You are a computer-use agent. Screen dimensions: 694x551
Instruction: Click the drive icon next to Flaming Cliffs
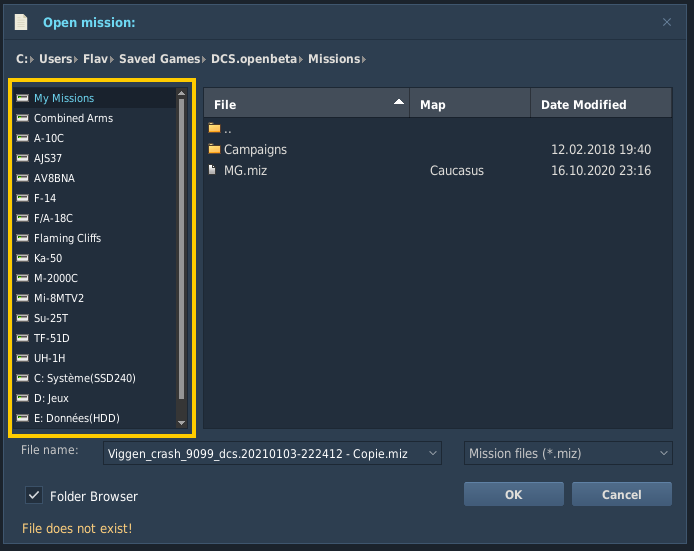tap(23, 238)
